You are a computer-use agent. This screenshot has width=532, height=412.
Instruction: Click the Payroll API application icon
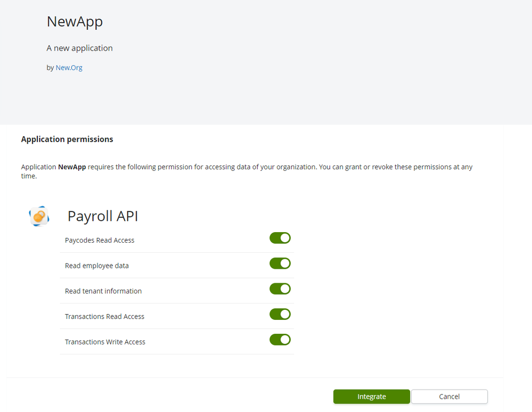39,216
